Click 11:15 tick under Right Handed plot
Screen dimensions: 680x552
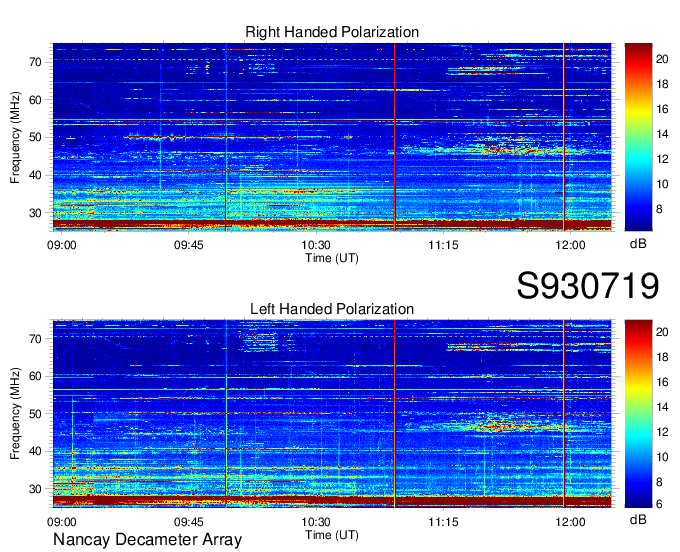point(443,245)
